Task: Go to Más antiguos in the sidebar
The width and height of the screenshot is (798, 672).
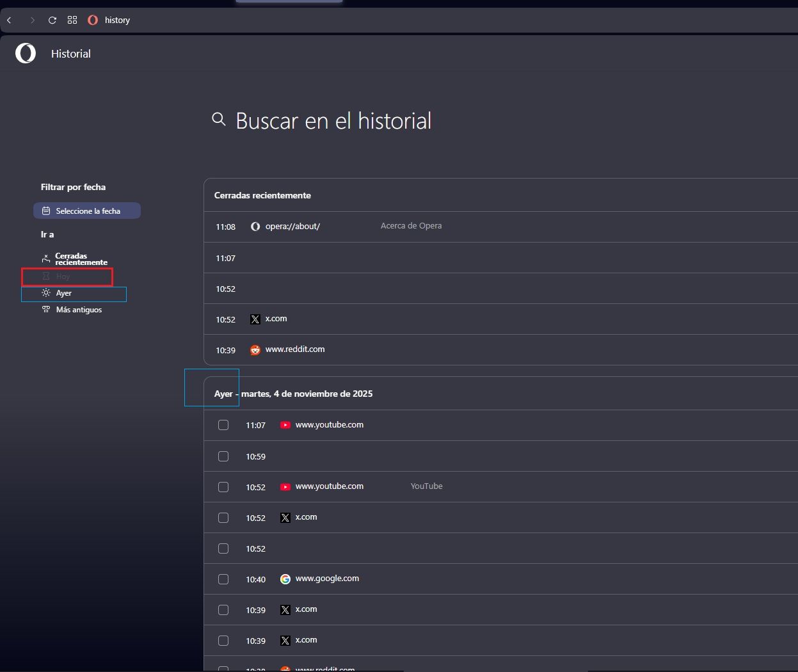Action: 78,310
